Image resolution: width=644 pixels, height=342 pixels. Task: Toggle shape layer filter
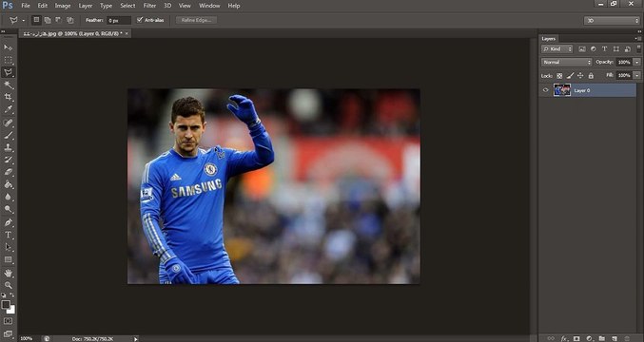tap(616, 48)
